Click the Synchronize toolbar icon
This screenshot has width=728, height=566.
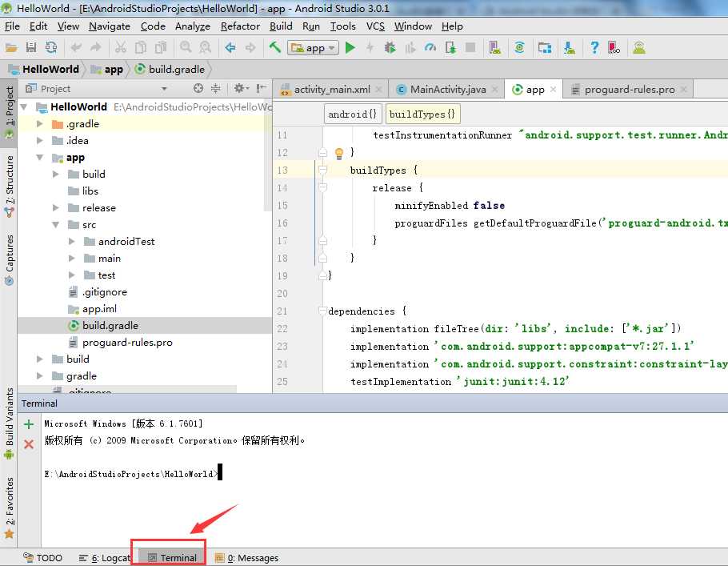51,47
